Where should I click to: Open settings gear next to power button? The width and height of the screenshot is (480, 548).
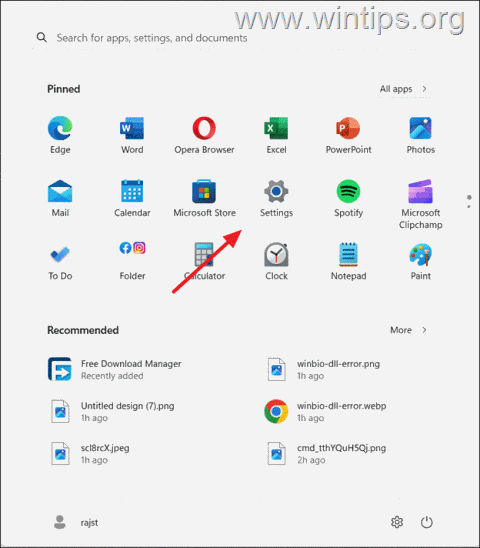click(x=397, y=522)
